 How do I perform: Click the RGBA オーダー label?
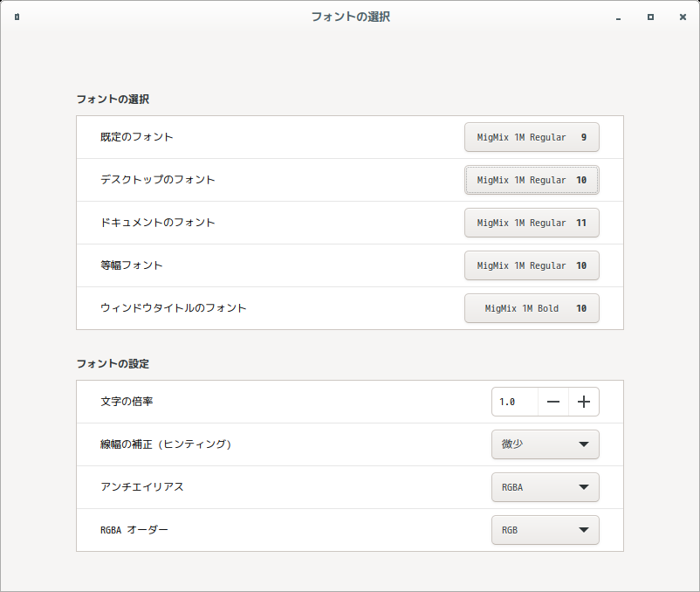[134, 530]
